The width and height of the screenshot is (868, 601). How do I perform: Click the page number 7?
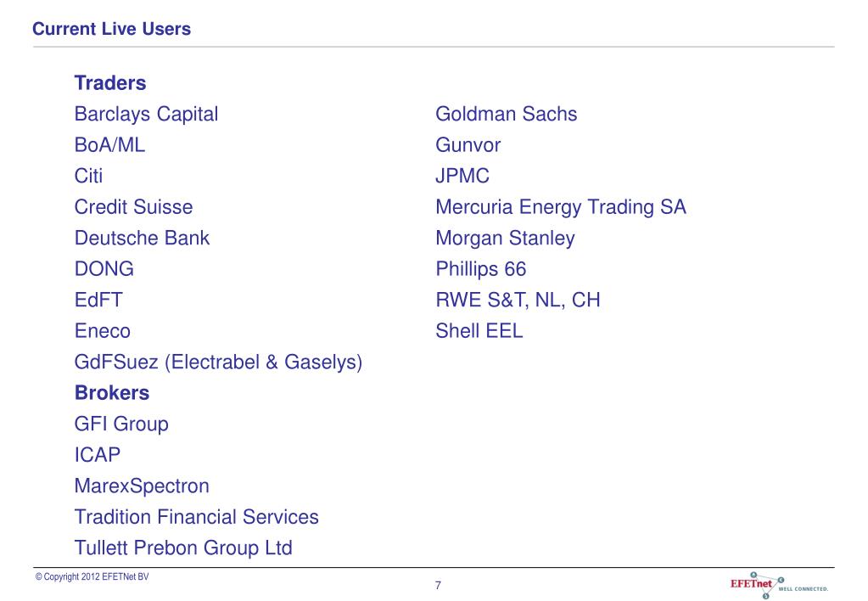point(438,586)
